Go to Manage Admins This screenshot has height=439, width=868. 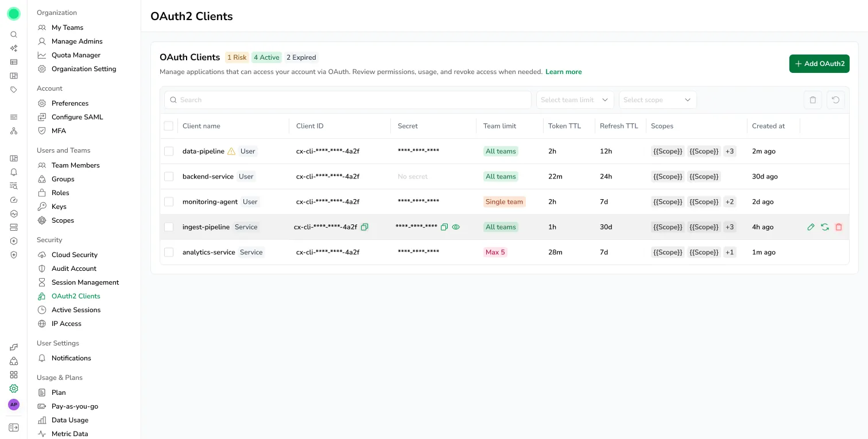click(77, 41)
